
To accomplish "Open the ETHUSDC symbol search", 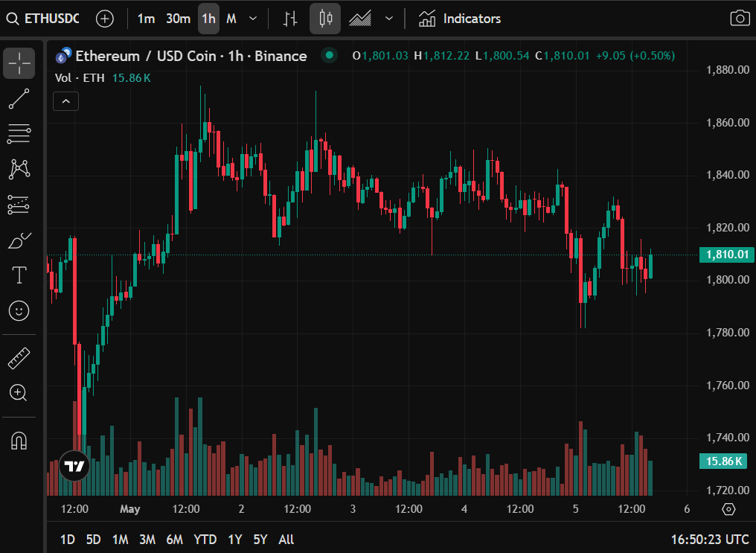I will click(42, 19).
